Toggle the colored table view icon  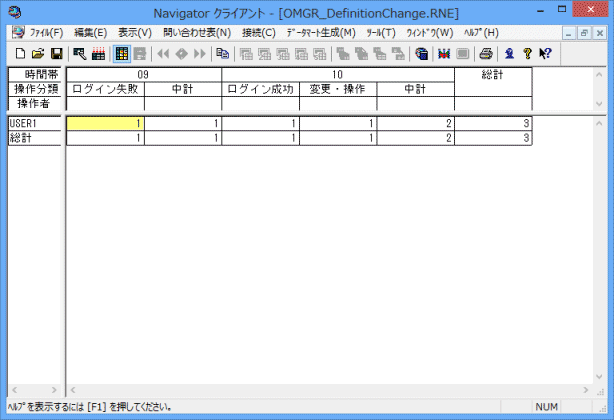(122, 54)
